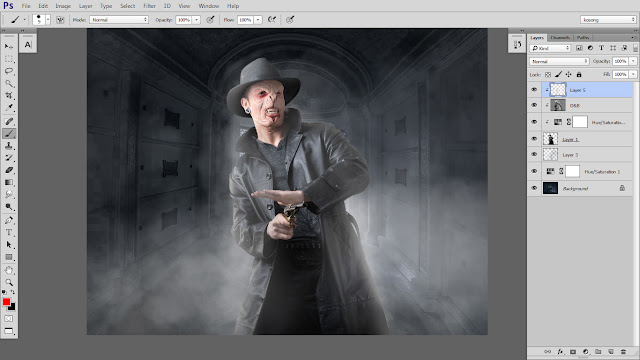Toggle visibility of Layer 3

[534, 155]
